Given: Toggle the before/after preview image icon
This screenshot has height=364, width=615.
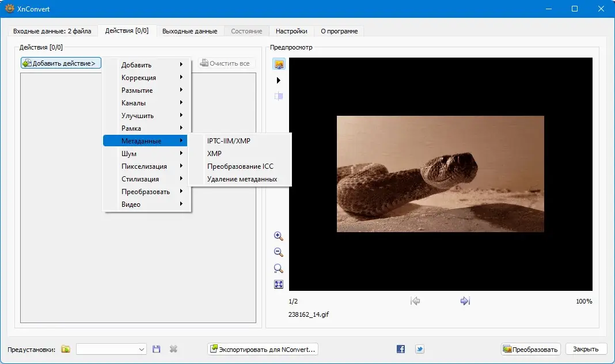Looking at the screenshot, I should (x=279, y=64).
